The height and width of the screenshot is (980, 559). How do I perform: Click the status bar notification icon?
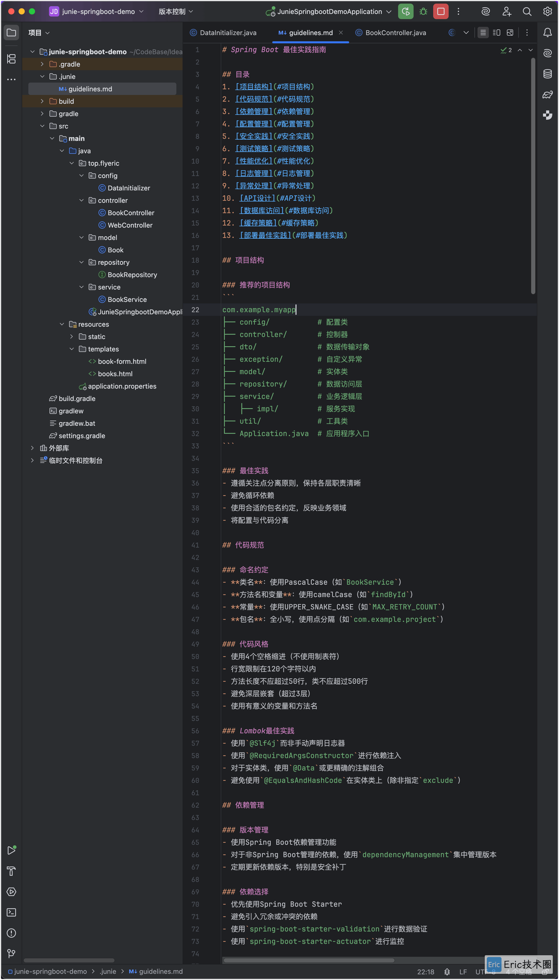point(447,971)
